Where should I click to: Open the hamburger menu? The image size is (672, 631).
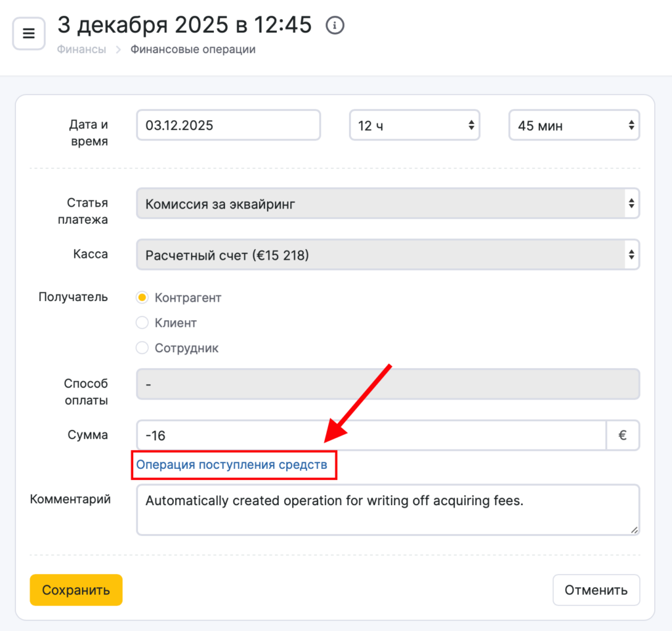tap(29, 34)
